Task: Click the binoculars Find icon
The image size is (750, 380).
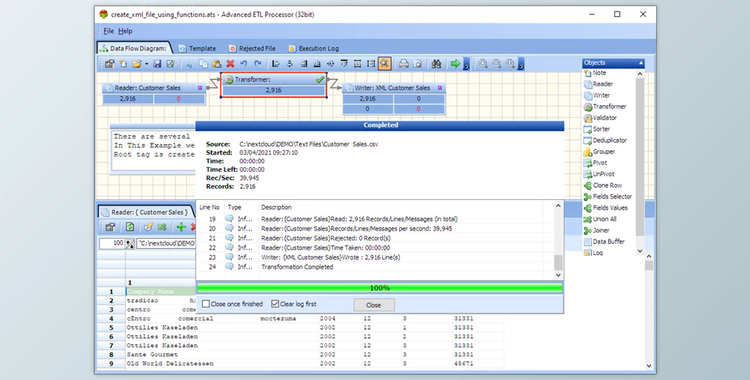Action: [x=436, y=64]
